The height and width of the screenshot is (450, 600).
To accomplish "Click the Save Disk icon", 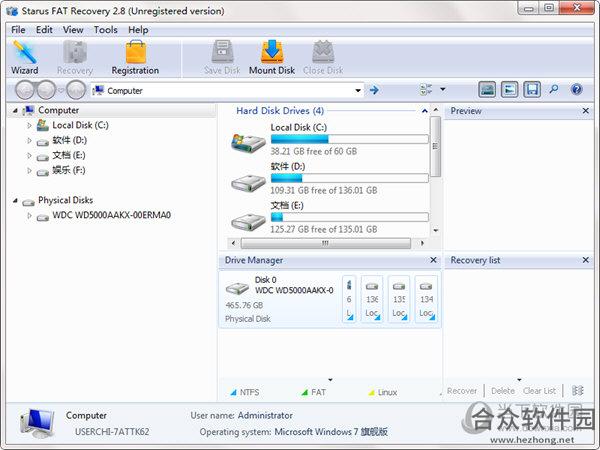I will 222,57.
